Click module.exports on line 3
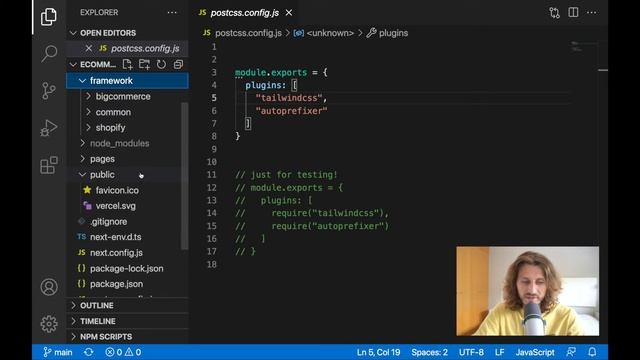This screenshot has width=640, height=360. point(271,72)
